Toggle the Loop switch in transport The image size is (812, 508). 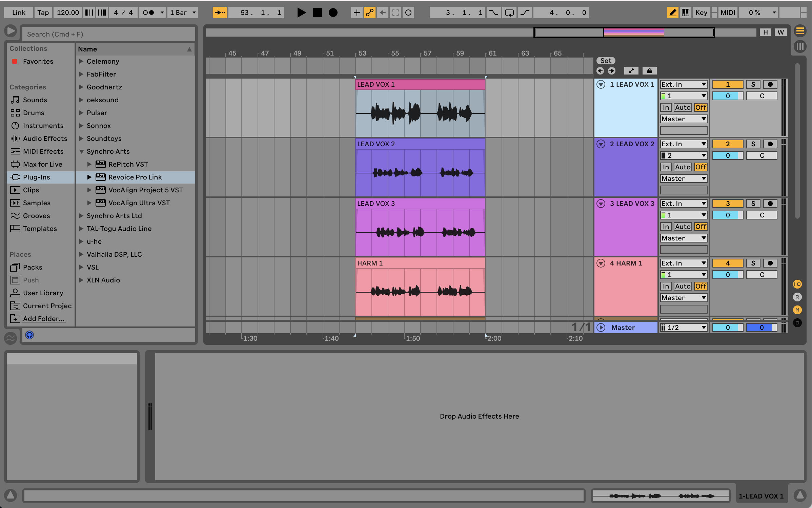[x=509, y=13]
